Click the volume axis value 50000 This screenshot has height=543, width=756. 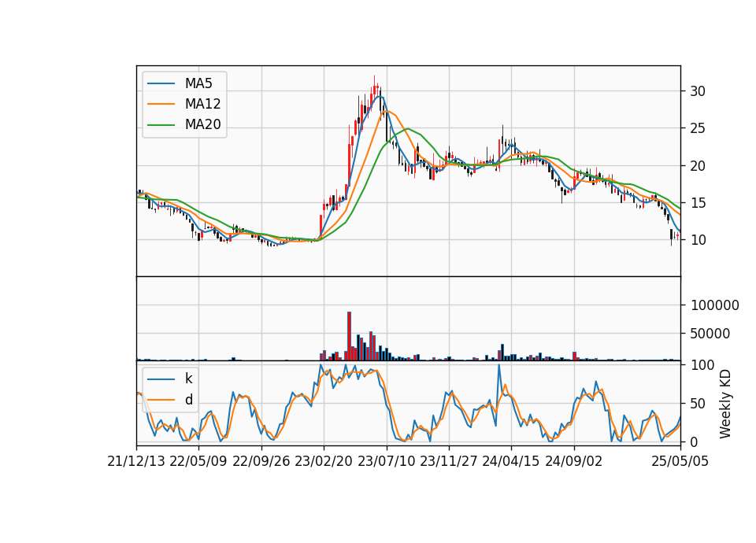(710, 334)
